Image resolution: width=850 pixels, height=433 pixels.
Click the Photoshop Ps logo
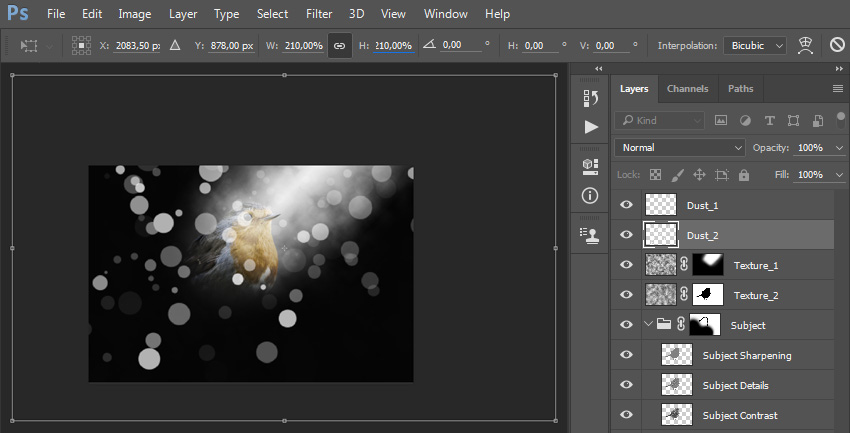[17, 14]
